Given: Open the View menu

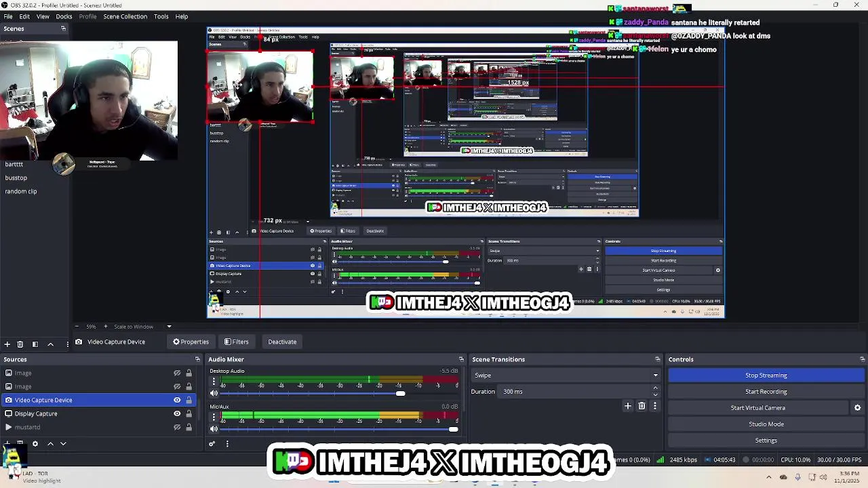Looking at the screenshot, I should pos(43,16).
